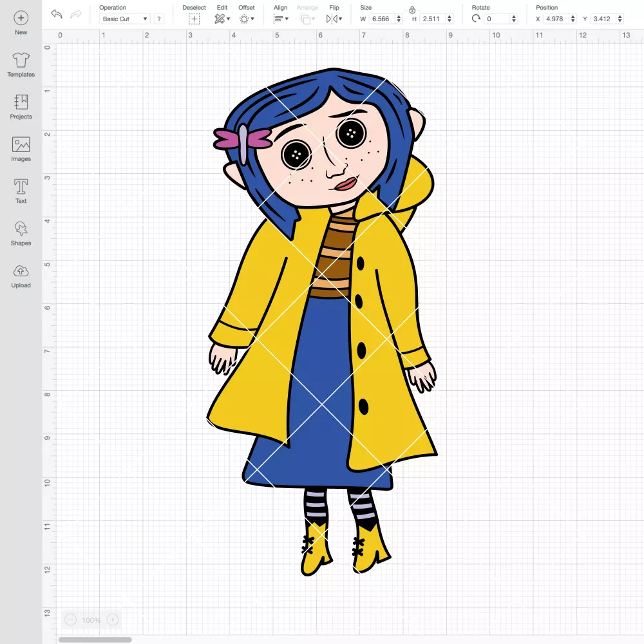Open the Edit tool menu

pyautogui.click(x=222, y=19)
